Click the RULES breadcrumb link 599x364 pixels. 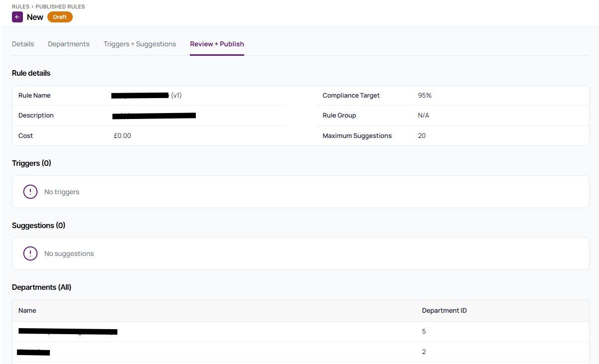(x=21, y=6)
